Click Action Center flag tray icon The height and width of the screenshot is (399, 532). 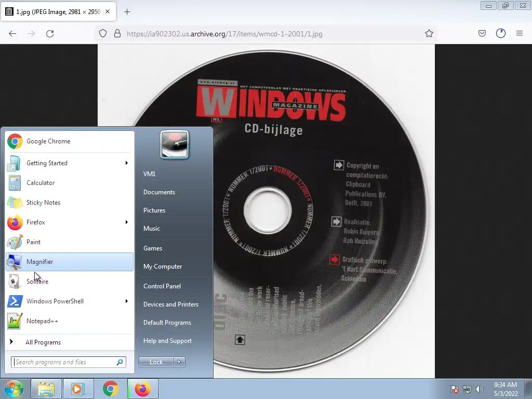(455, 389)
